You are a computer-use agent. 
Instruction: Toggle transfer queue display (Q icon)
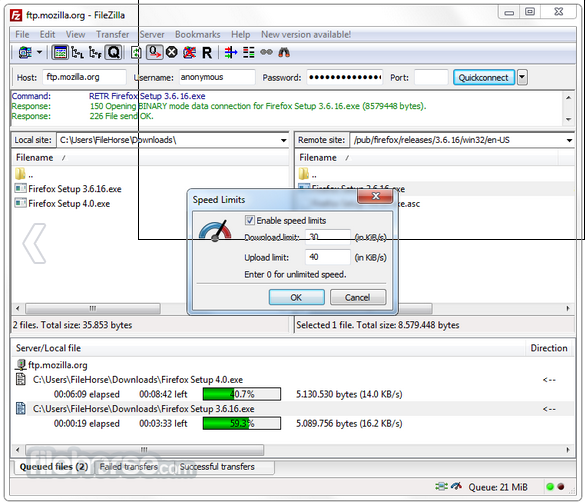(113, 53)
